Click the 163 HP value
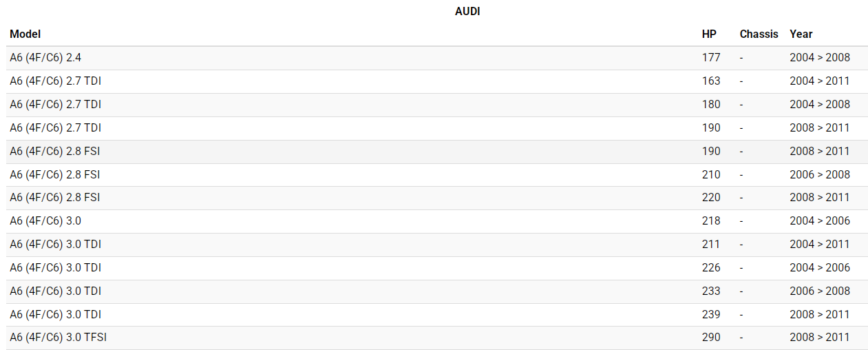 pyautogui.click(x=711, y=81)
